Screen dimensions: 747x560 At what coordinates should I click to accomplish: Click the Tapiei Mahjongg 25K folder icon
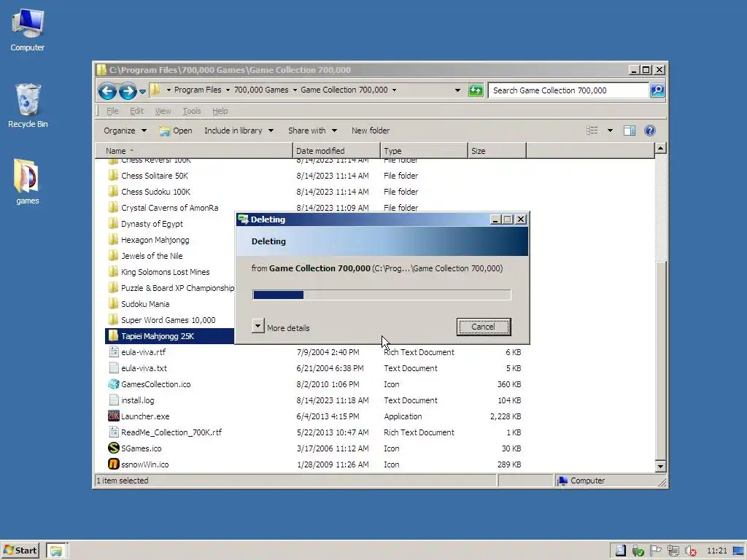113,336
